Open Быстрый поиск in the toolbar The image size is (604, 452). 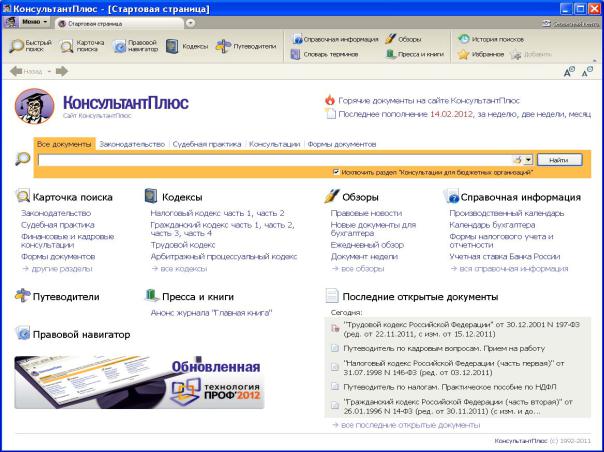coord(31,46)
